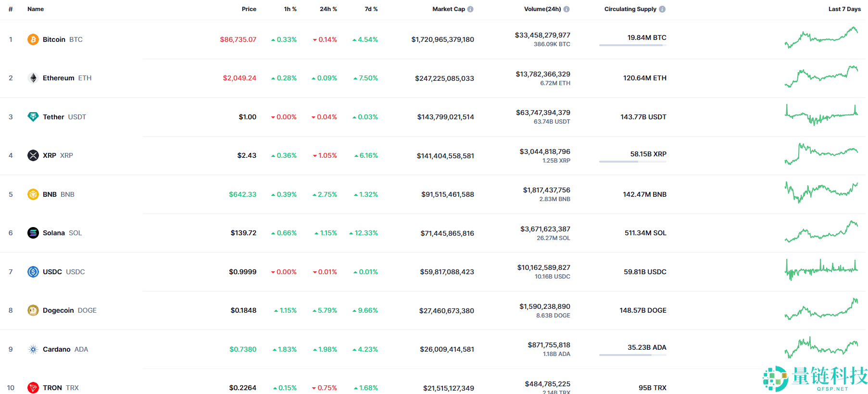Image resolution: width=868 pixels, height=394 pixels.
Task: Click the XRP logo icon
Action: [33, 155]
